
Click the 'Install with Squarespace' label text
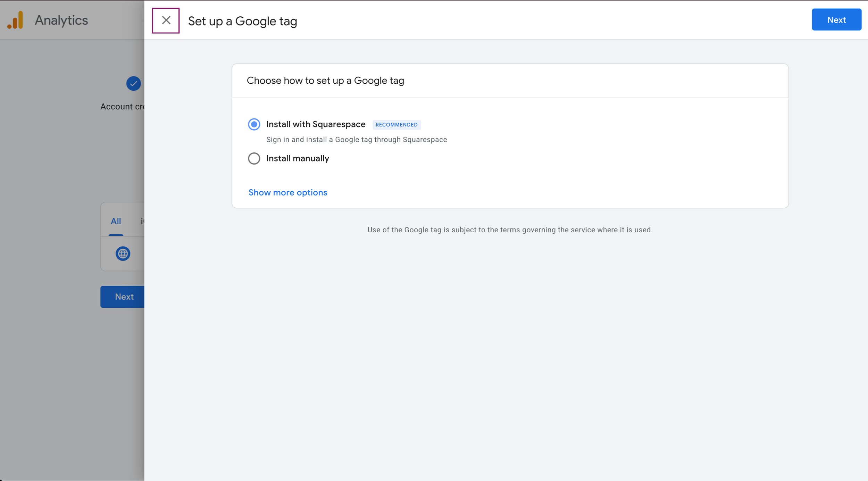[x=315, y=124]
